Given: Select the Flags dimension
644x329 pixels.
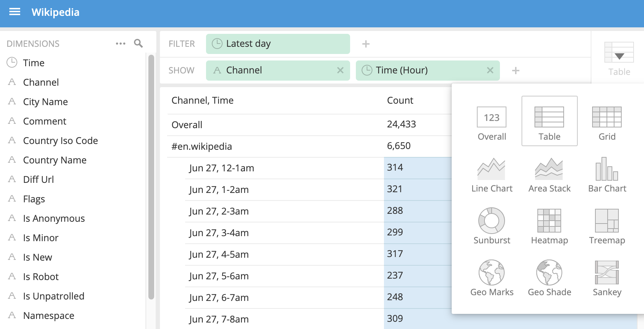Looking at the screenshot, I should pos(73,199).
